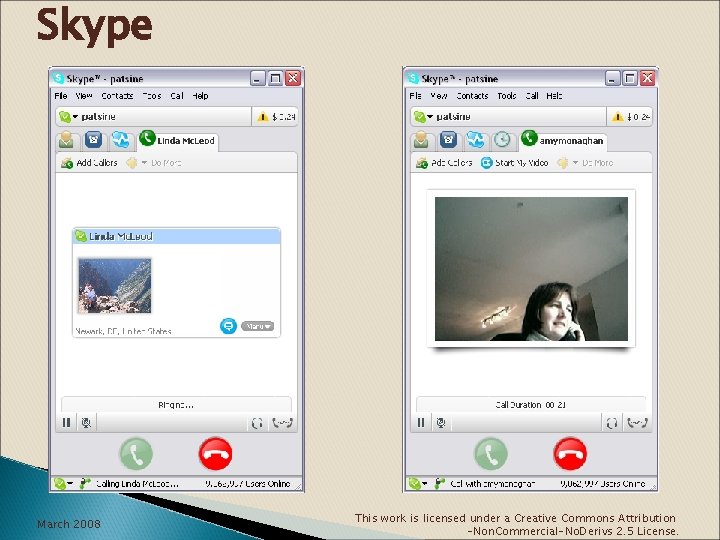Open History clock tab in right window
Screen dimensions: 720x540
pos(502,140)
